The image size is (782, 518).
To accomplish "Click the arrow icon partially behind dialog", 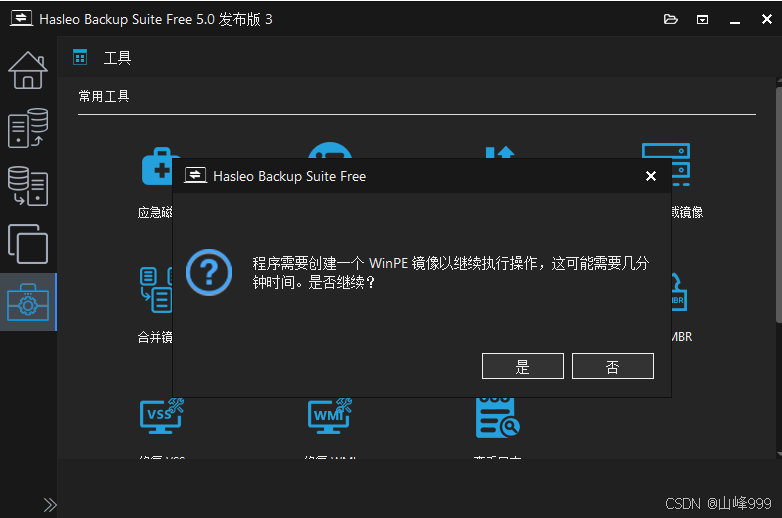I will point(500,152).
